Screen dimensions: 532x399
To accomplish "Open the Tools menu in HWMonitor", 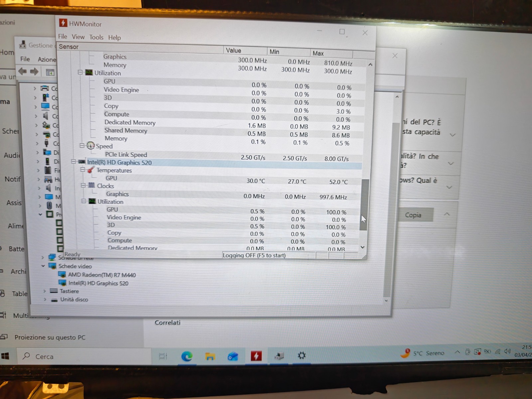I will pyautogui.click(x=96, y=37).
